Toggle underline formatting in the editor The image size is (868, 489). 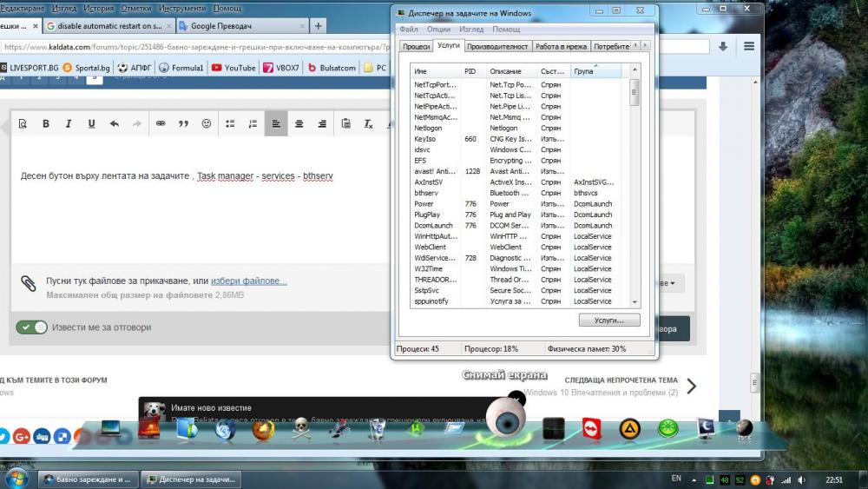(91, 123)
